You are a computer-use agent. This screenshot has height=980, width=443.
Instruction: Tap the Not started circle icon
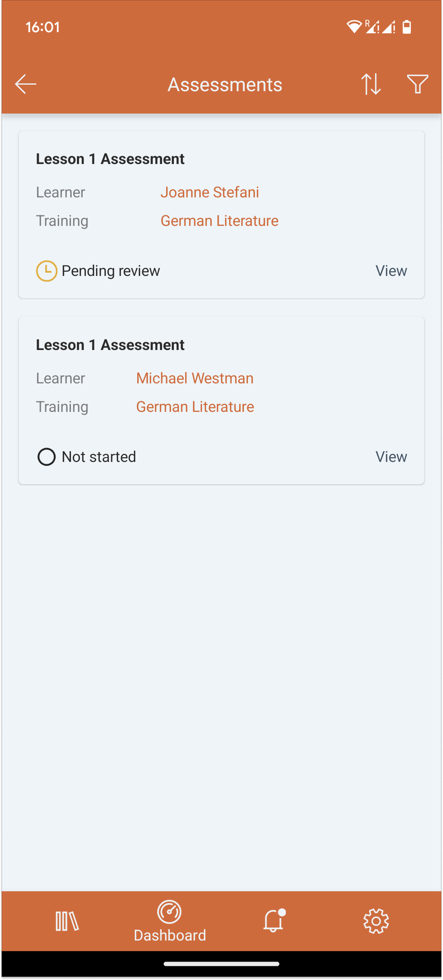tap(47, 457)
